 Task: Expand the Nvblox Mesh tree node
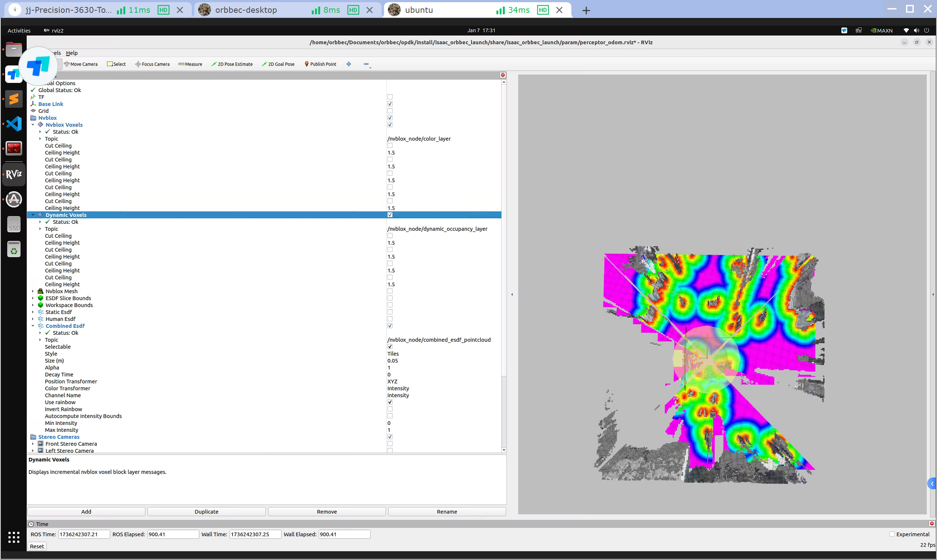[33, 291]
